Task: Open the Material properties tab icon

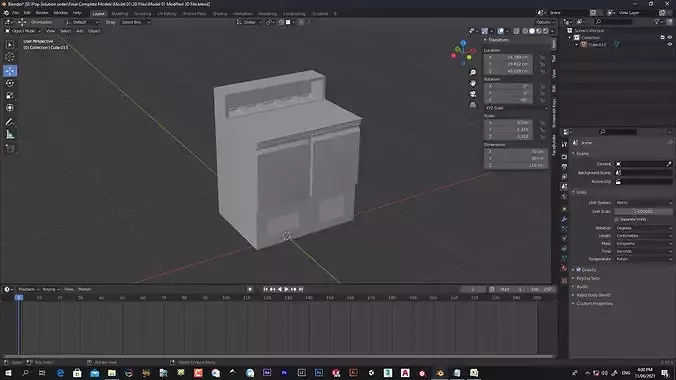Action: click(x=564, y=268)
